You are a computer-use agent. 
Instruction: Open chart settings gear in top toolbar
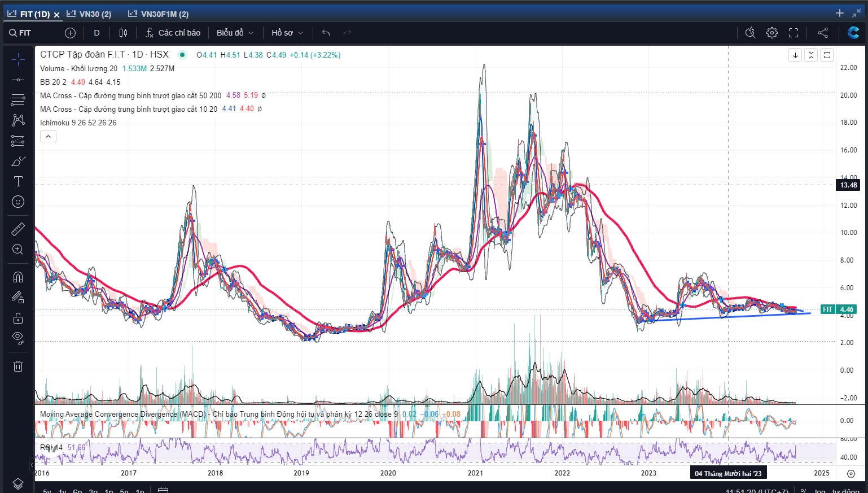[x=771, y=33]
